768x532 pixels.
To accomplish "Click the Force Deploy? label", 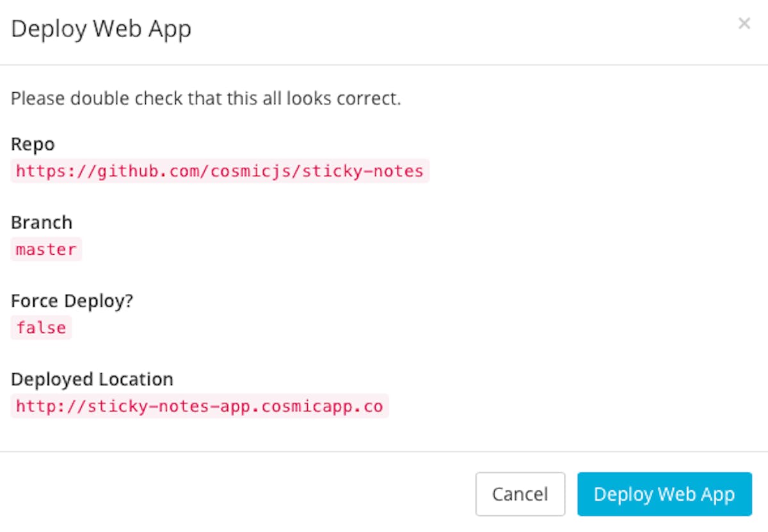I will point(72,301).
